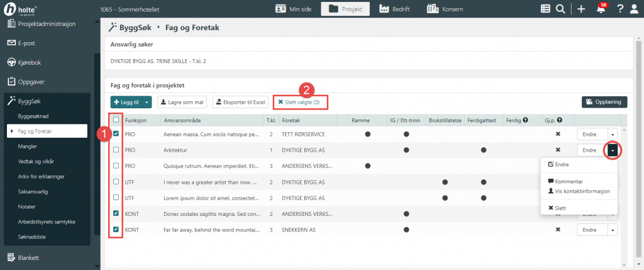
Task: Open dropdown arrow for SNEKKERN AS row
Action: point(613,230)
